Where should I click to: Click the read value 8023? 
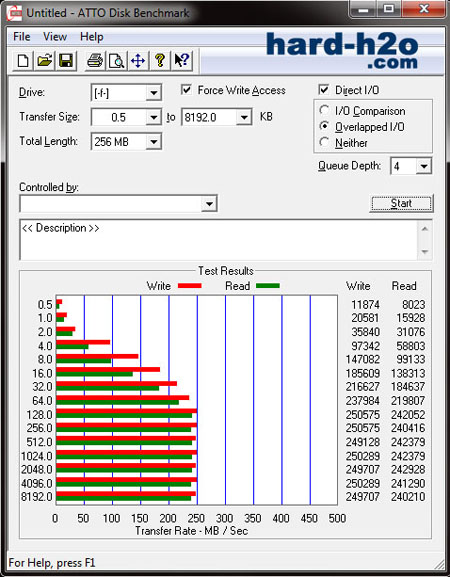coord(412,305)
